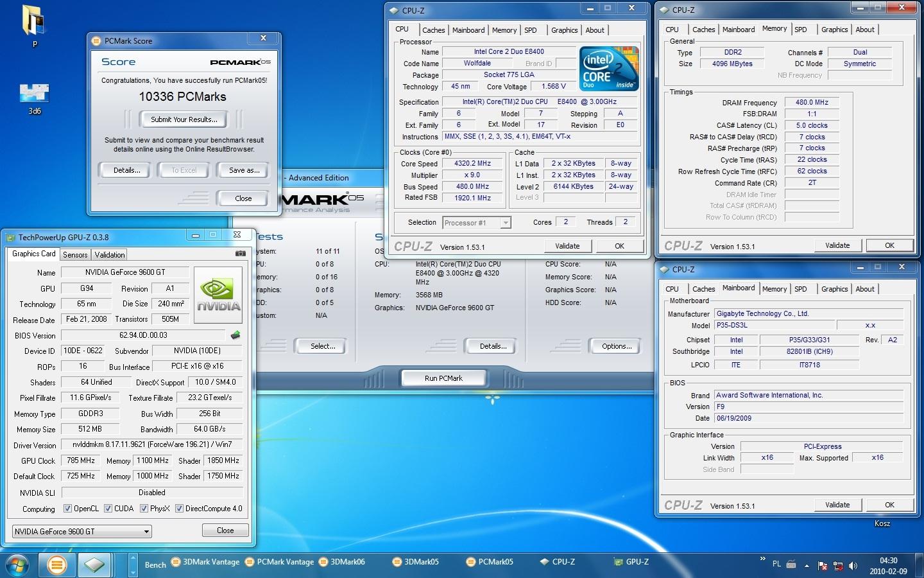Image resolution: width=924 pixels, height=578 pixels.
Task: Select the '3d6' desktop icon
Action: coord(35,98)
